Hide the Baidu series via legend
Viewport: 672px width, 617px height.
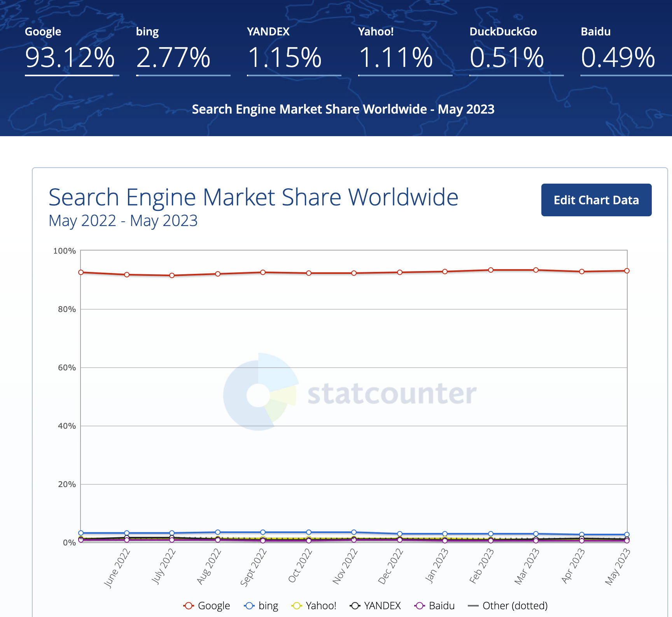(x=435, y=606)
